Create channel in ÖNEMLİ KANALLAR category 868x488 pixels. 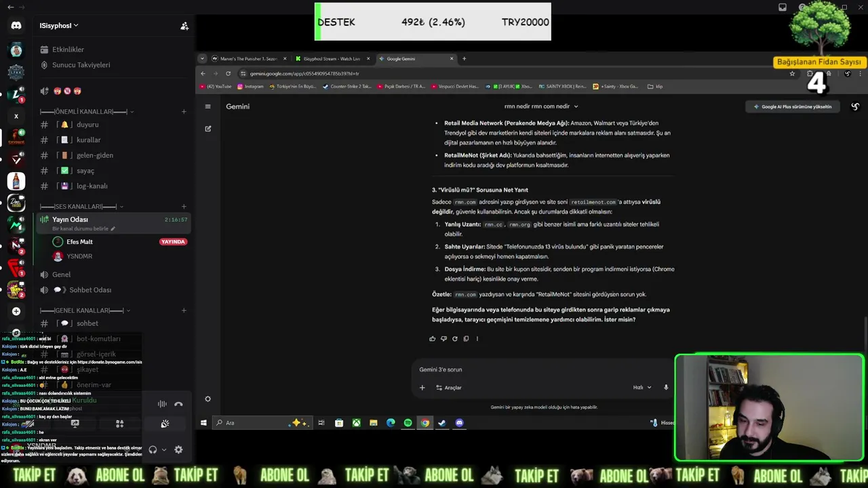coord(184,111)
